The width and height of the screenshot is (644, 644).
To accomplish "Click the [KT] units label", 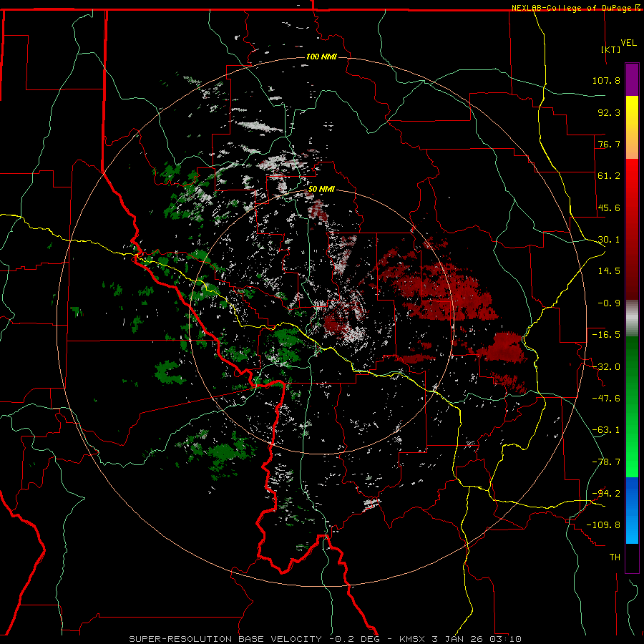I will click(x=611, y=49).
